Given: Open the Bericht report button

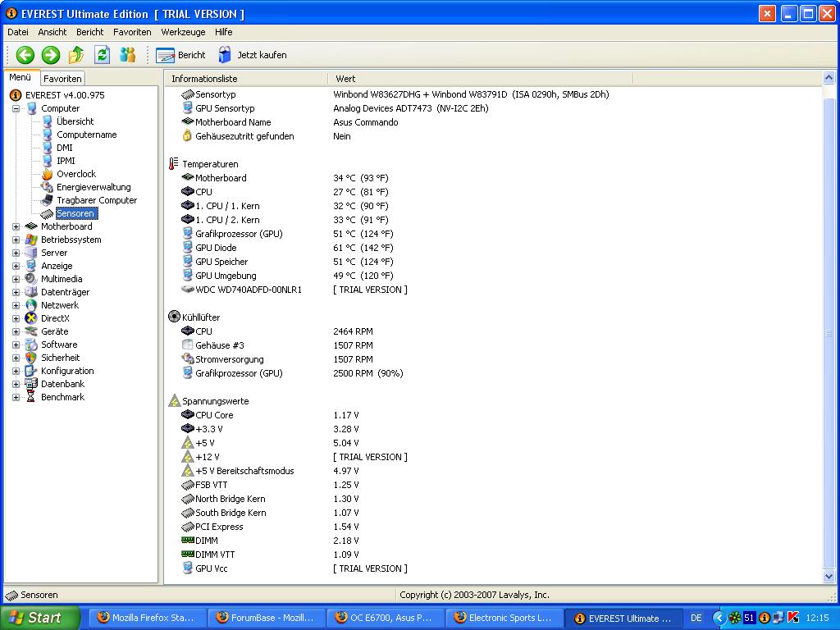Looking at the screenshot, I should 180,55.
